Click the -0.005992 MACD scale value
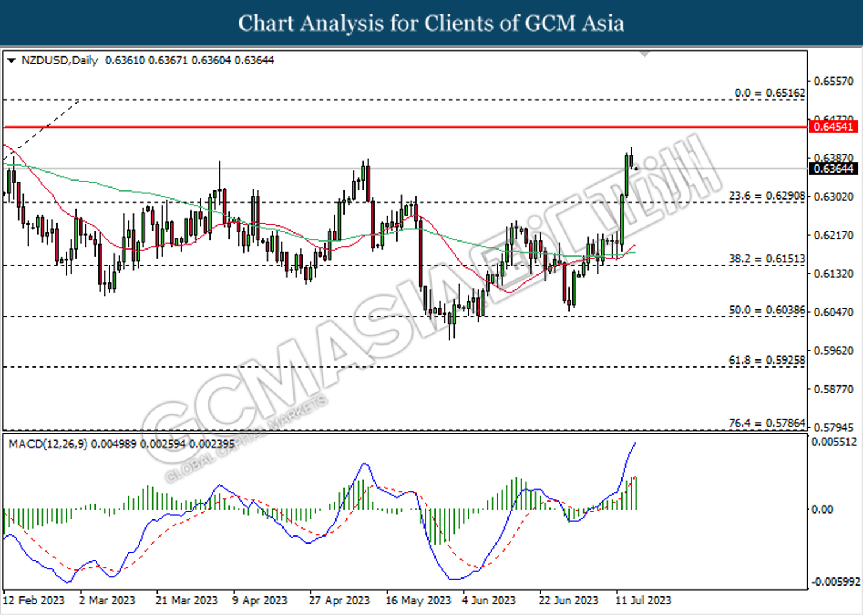Image resolution: width=863 pixels, height=616 pixels. point(835,582)
